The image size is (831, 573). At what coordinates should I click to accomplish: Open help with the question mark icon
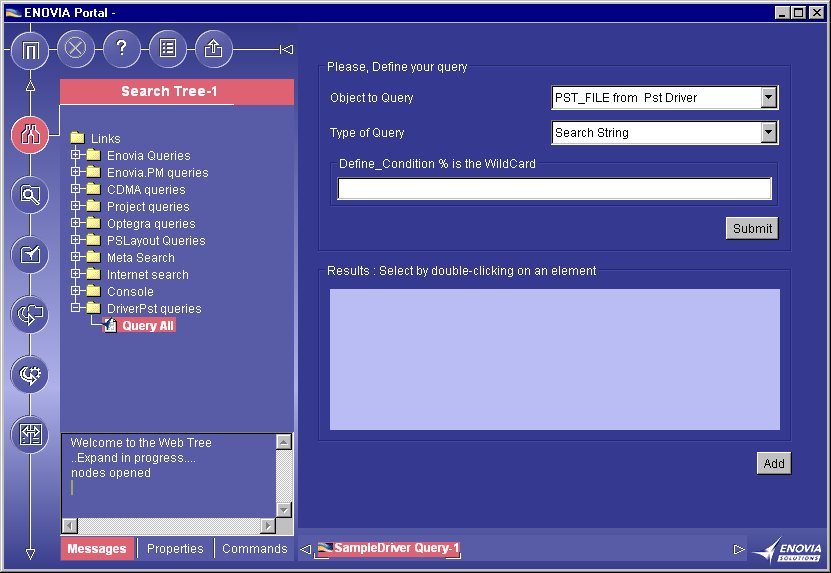tap(122, 49)
